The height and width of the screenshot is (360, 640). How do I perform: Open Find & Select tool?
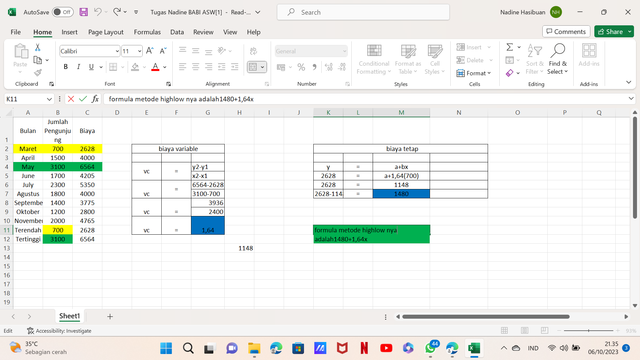[x=558, y=59]
